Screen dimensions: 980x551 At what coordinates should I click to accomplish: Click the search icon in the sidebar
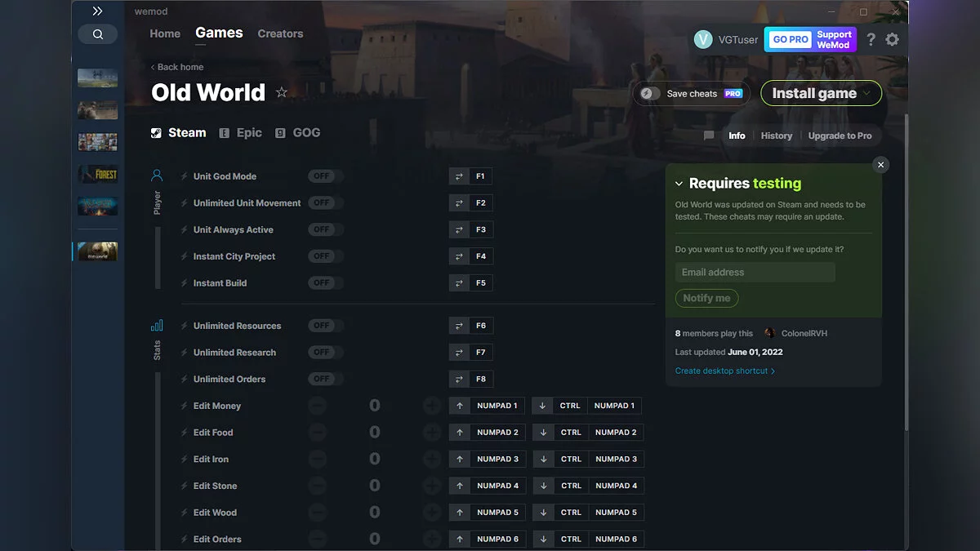pyautogui.click(x=98, y=34)
